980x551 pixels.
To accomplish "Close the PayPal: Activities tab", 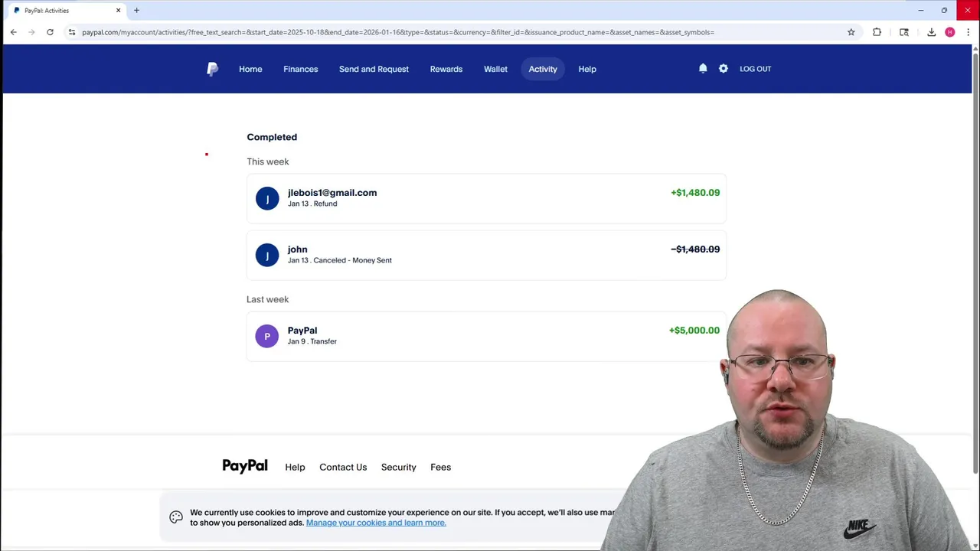I will (x=118, y=11).
